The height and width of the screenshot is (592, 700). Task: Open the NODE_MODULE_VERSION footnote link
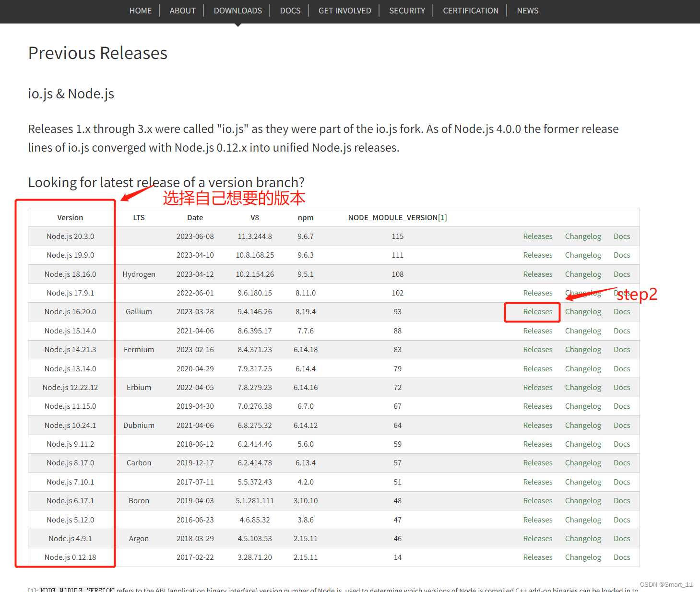pyautogui.click(x=443, y=217)
